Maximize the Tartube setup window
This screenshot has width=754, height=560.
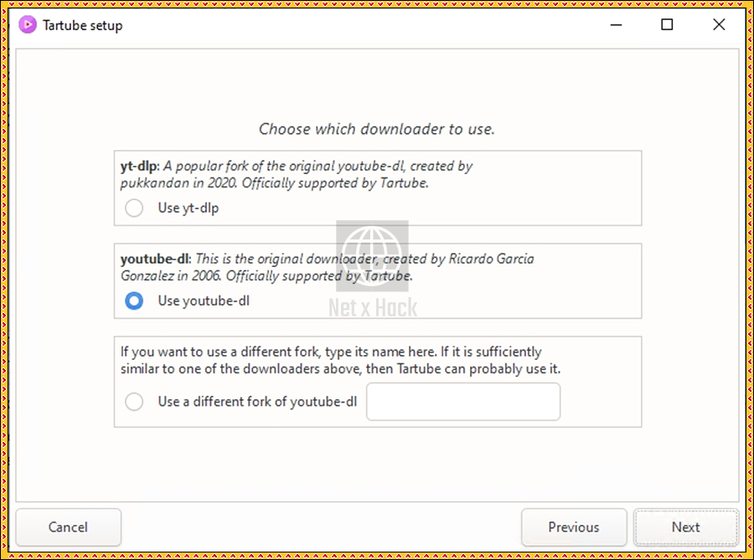(x=667, y=24)
